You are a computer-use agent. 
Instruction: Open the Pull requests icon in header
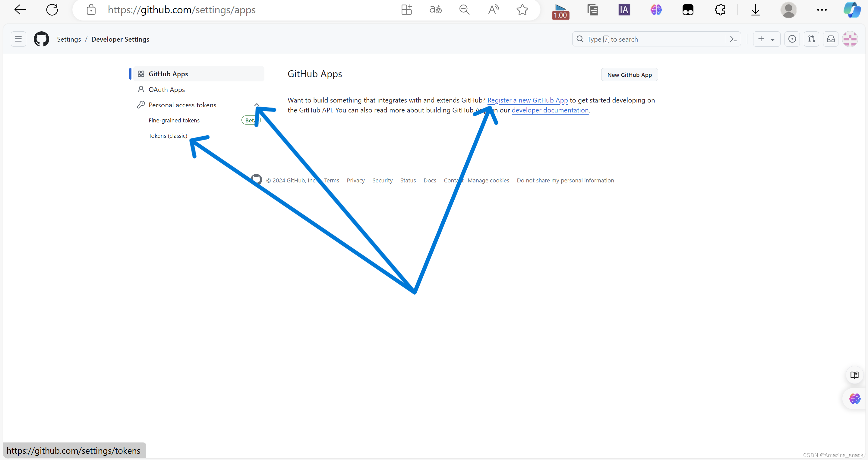(x=811, y=39)
